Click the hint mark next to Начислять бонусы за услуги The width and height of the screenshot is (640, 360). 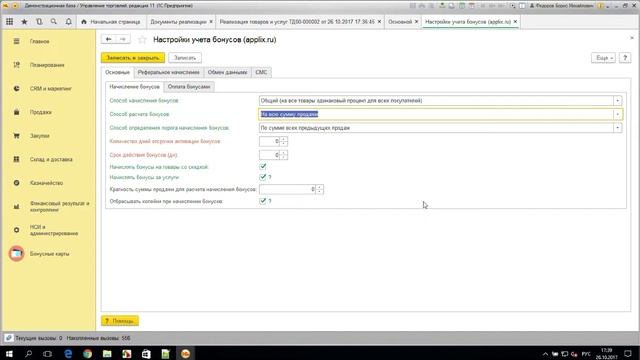270,177
